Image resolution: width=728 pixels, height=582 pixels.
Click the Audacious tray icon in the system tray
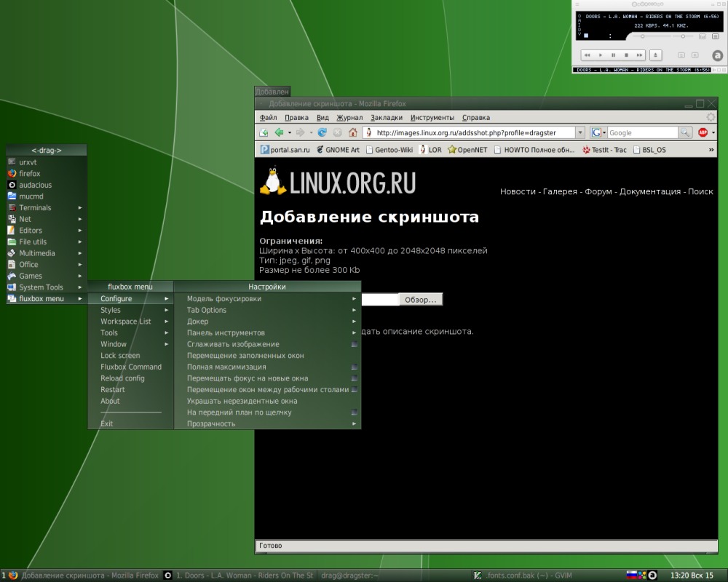[652, 575]
